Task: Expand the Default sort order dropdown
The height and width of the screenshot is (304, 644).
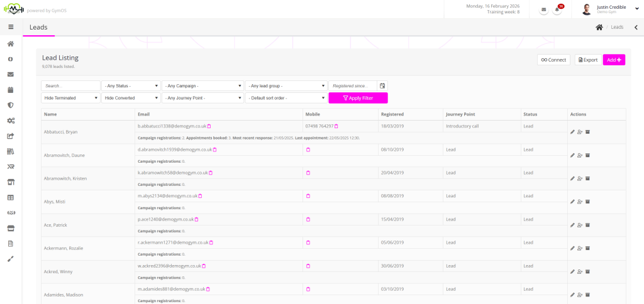Action: [286, 98]
